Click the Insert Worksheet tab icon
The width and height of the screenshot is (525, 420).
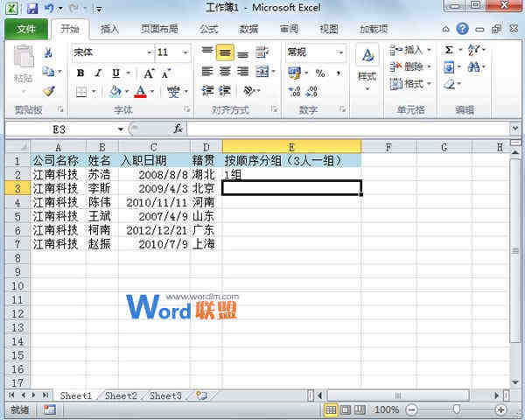click(201, 395)
